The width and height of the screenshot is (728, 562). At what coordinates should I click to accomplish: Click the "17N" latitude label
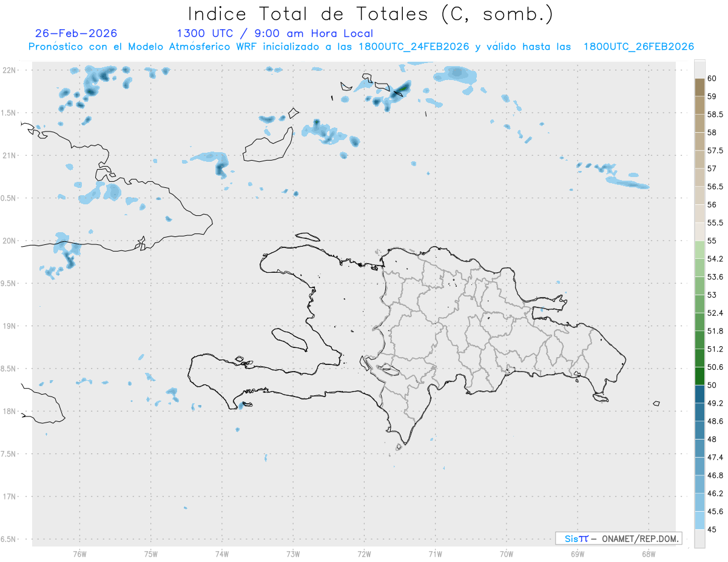(10, 497)
